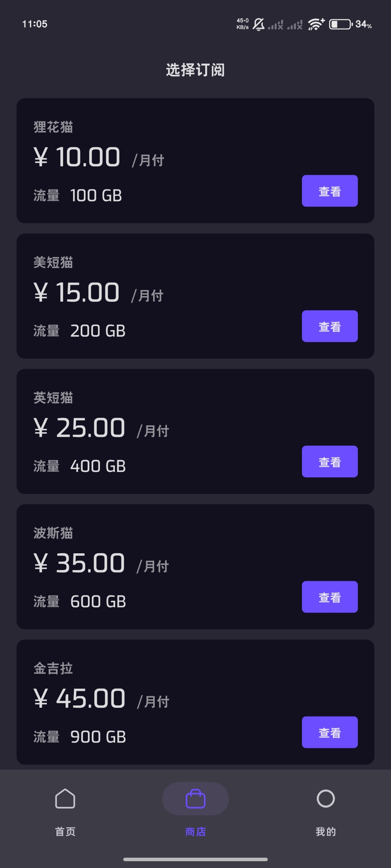The width and height of the screenshot is (391, 868).
Task: View the 金吉拉 ¥45.00 plan
Action: pyautogui.click(x=329, y=732)
